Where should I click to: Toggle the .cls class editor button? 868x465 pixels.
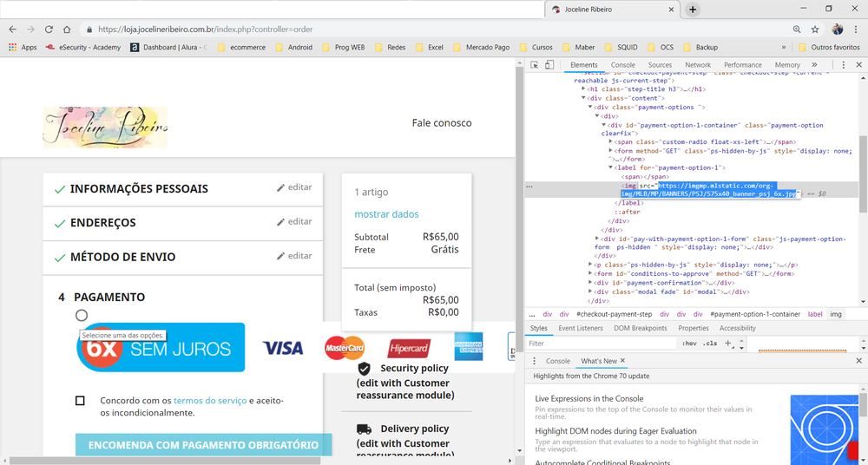point(709,344)
